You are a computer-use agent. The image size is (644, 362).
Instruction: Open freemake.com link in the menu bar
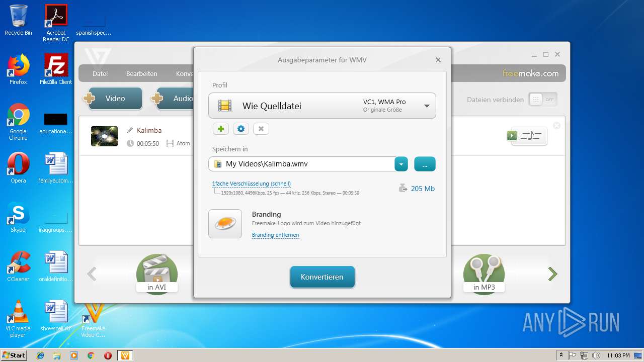pyautogui.click(x=531, y=73)
